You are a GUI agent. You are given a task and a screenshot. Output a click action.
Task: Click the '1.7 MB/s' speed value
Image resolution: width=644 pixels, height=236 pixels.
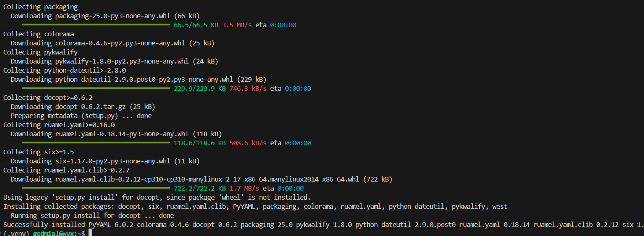tap(244, 189)
